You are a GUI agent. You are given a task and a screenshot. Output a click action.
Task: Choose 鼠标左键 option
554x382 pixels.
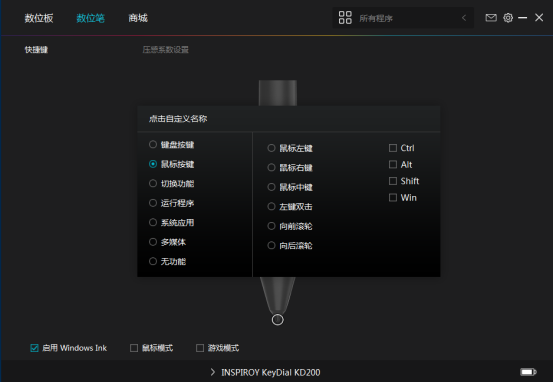click(271, 148)
